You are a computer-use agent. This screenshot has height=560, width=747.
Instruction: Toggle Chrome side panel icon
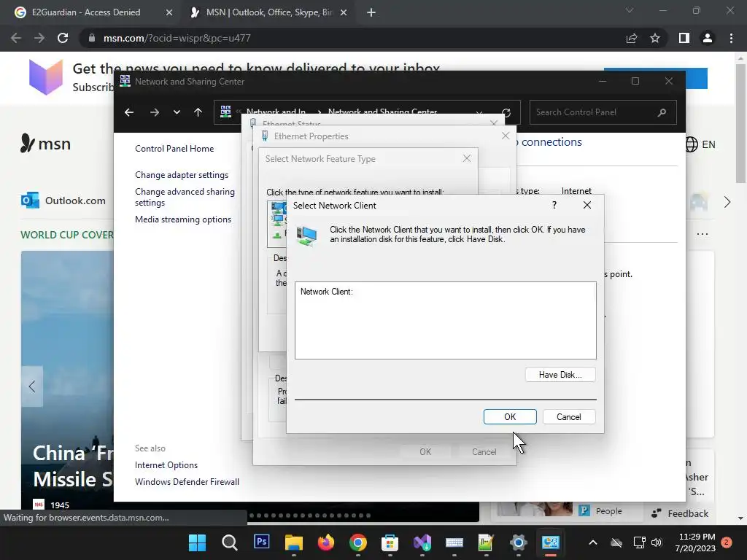(x=684, y=38)
